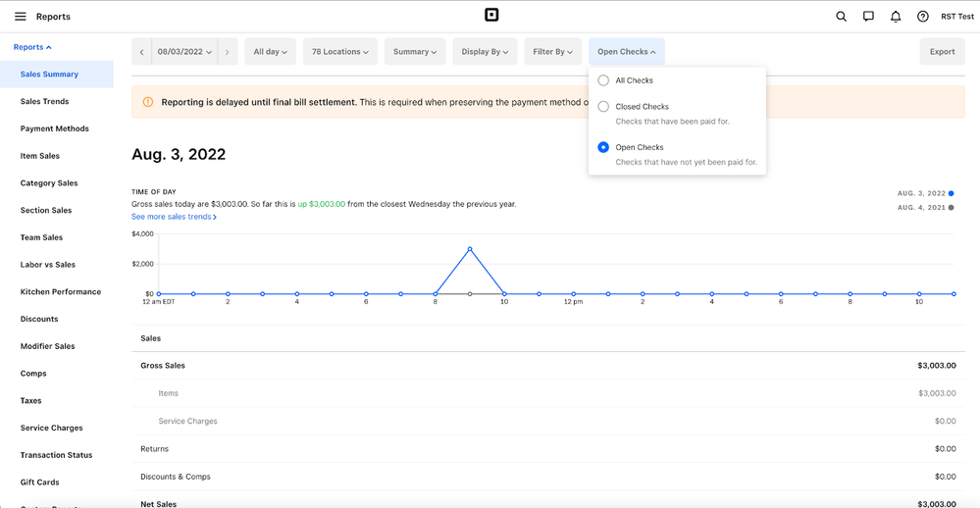Click the Square logo icon

491,16
